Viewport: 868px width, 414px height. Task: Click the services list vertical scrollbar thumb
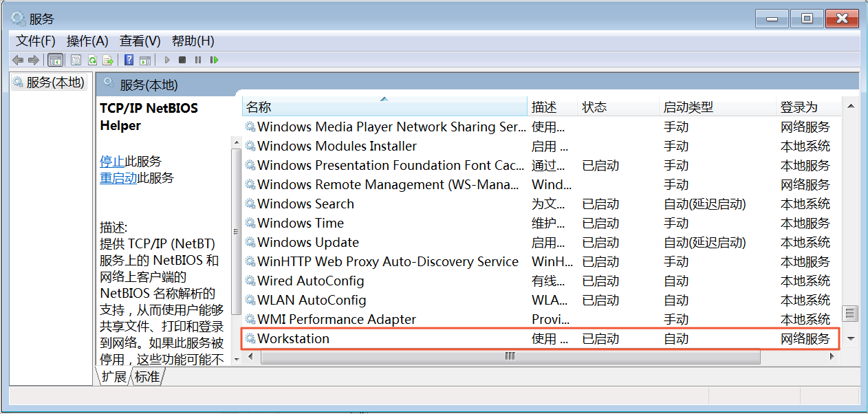pos(851,314)
